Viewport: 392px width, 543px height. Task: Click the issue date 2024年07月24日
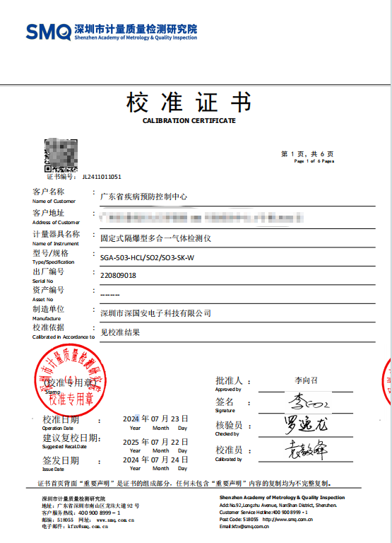[155, 460]
